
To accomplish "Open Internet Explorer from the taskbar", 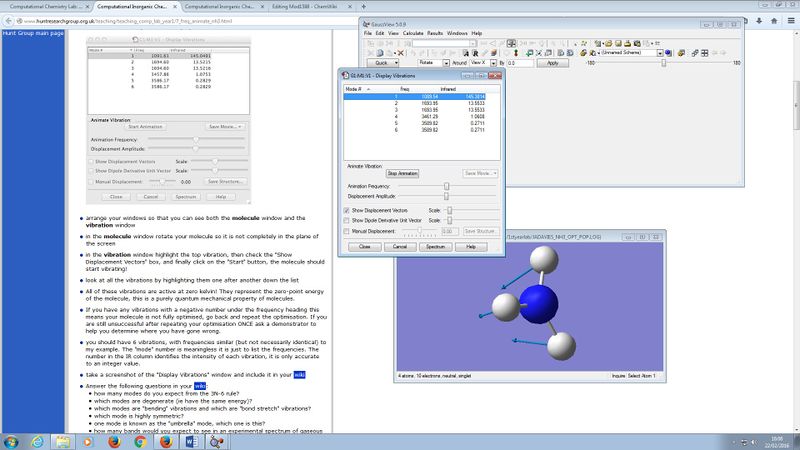I will pos(34,441).
